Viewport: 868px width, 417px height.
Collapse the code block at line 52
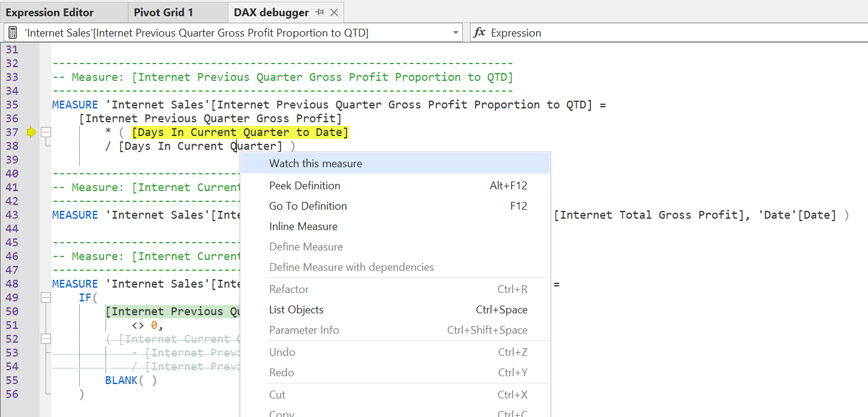46,339
